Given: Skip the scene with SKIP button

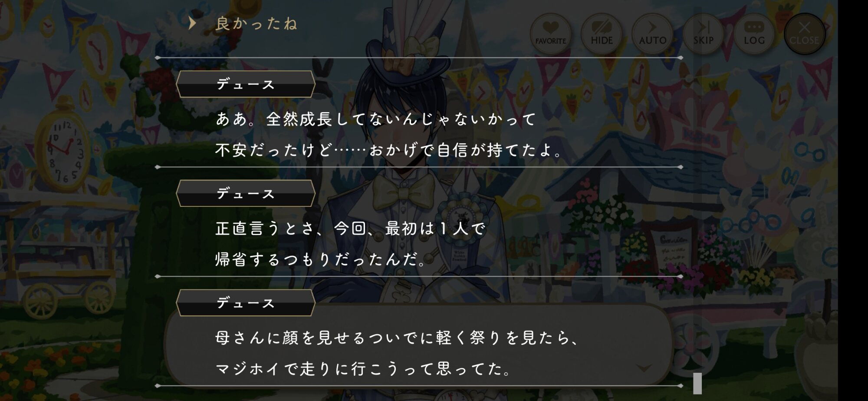Looking at the screenshot, I should [703, 33].
